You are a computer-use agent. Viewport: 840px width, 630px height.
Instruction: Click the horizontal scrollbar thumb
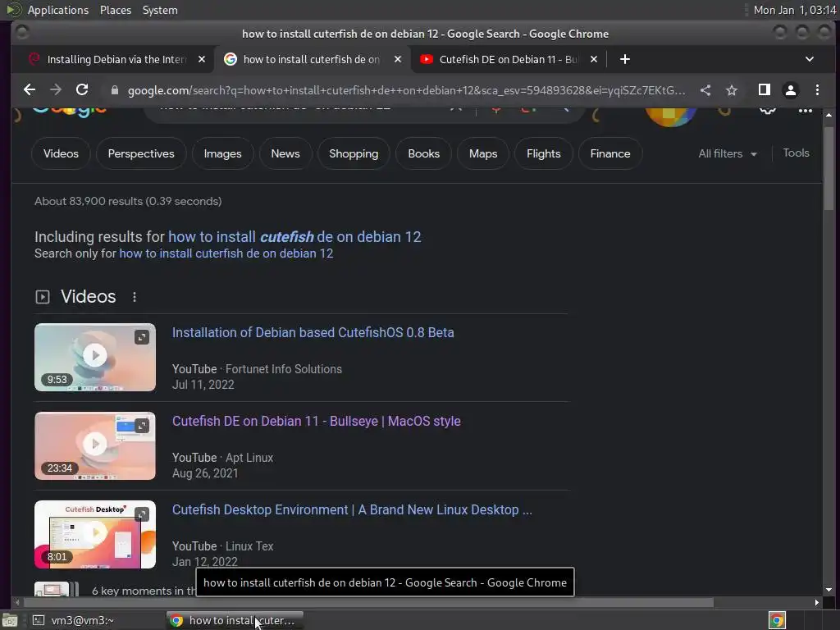pos(370,603)
